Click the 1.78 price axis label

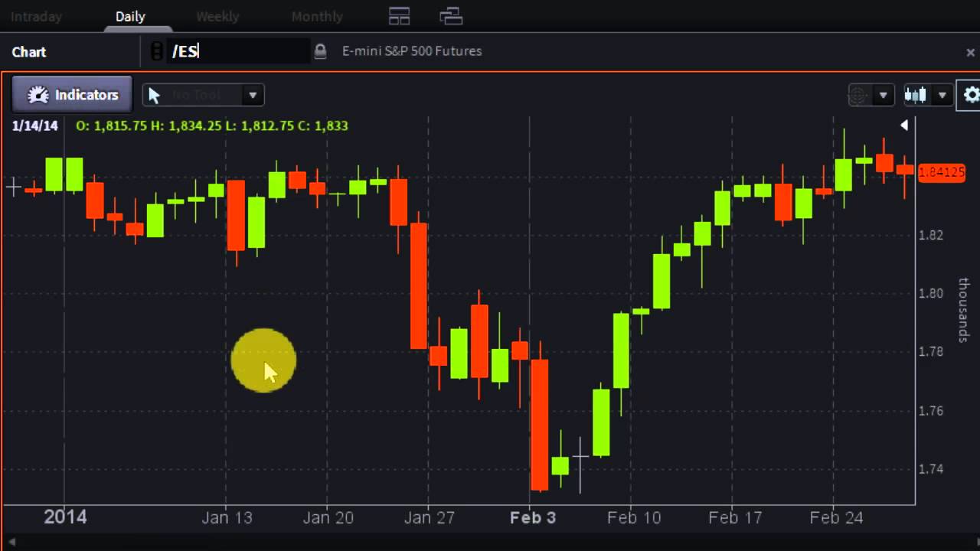(931, 352)
